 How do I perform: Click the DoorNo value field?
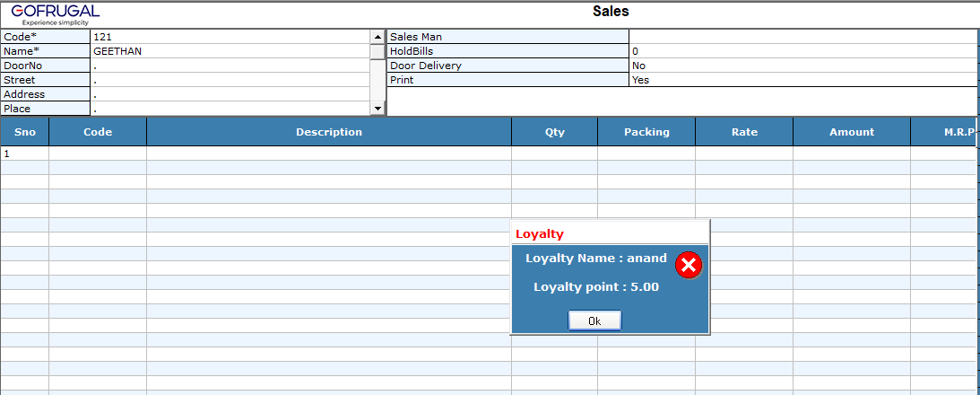click(230, 66)
